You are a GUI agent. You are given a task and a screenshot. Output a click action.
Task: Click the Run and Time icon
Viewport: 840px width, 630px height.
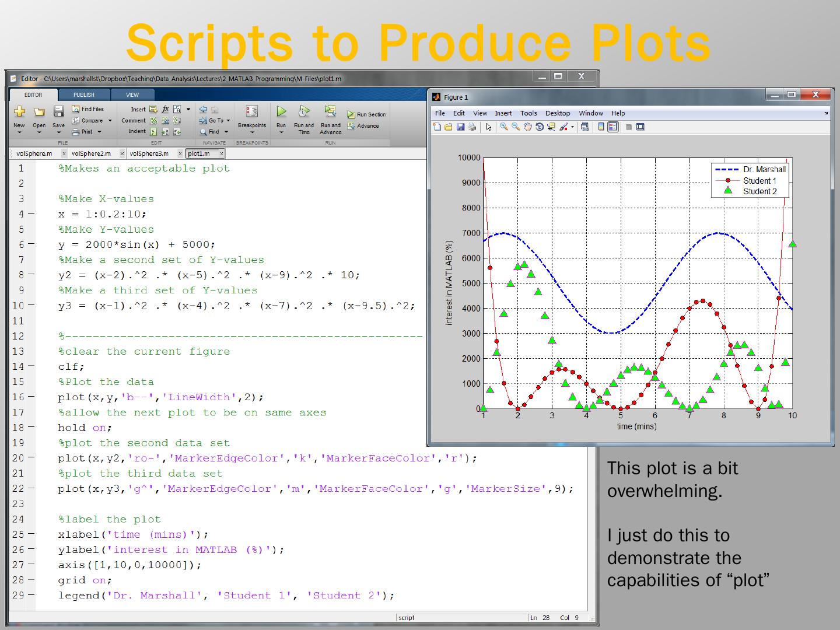[x=304, y=111]
